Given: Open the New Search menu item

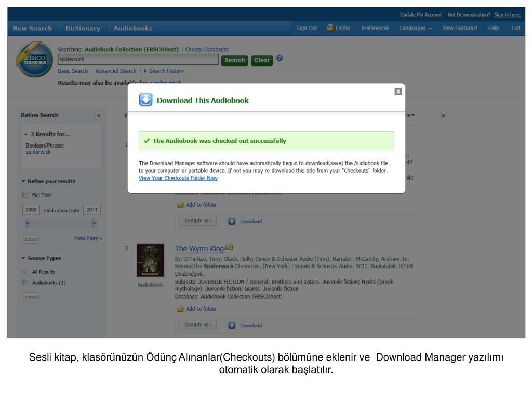Looking at the screenshot, I should (33, 29).
